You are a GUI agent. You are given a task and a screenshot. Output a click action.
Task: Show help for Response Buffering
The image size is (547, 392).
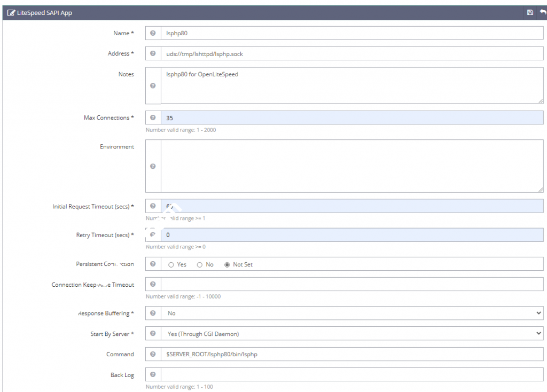point(153,313)
